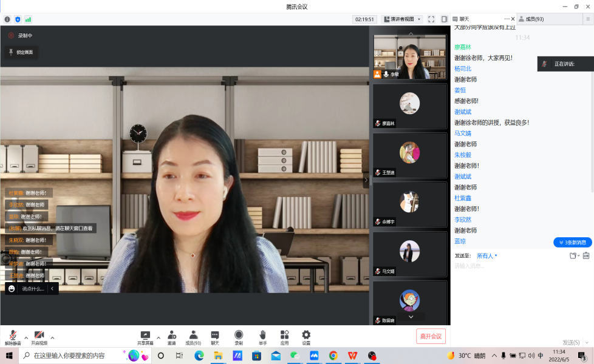594x364 pixels.
Task: Jump to the 3条新消息 new messages
Action: pyautogui.click(x=572, y=242)
